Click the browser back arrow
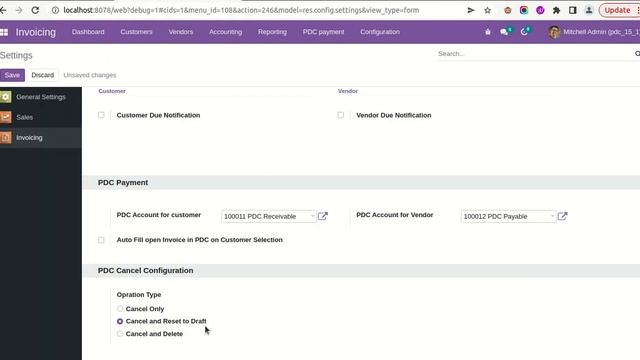Viewport: 640px width, 360px height. (x=2, y=10)
